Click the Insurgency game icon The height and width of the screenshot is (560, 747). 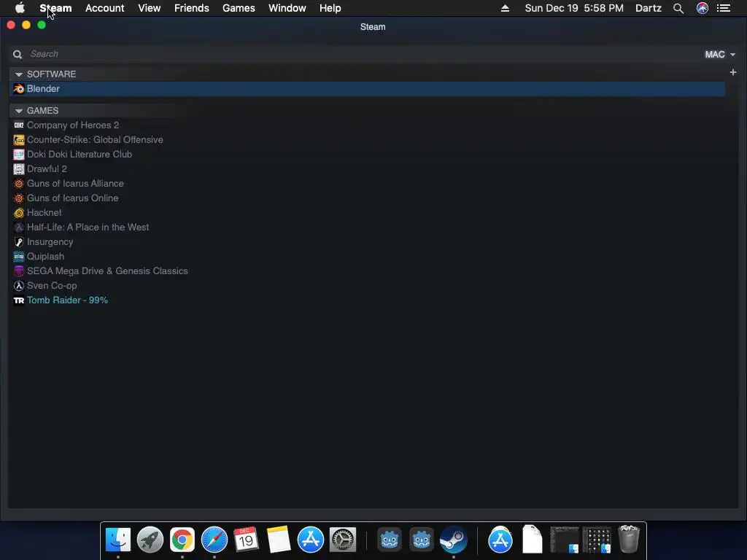(x=18, y=242)
